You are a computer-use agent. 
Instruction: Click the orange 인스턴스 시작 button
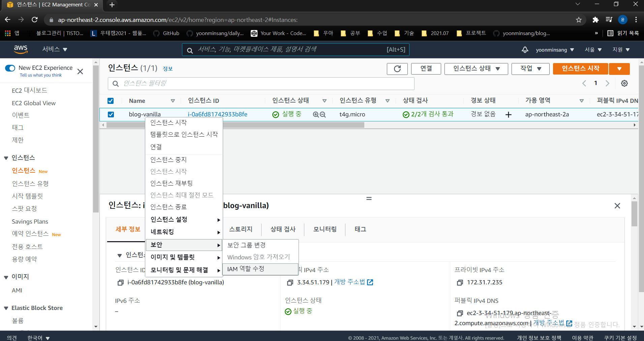(x=580, y=69)
